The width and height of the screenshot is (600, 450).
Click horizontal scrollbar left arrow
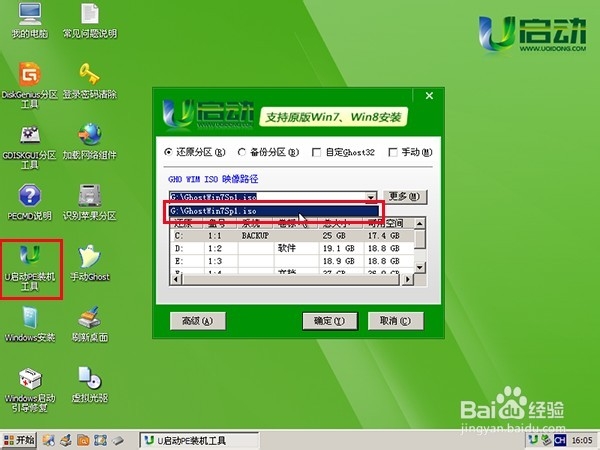point(176,280)
